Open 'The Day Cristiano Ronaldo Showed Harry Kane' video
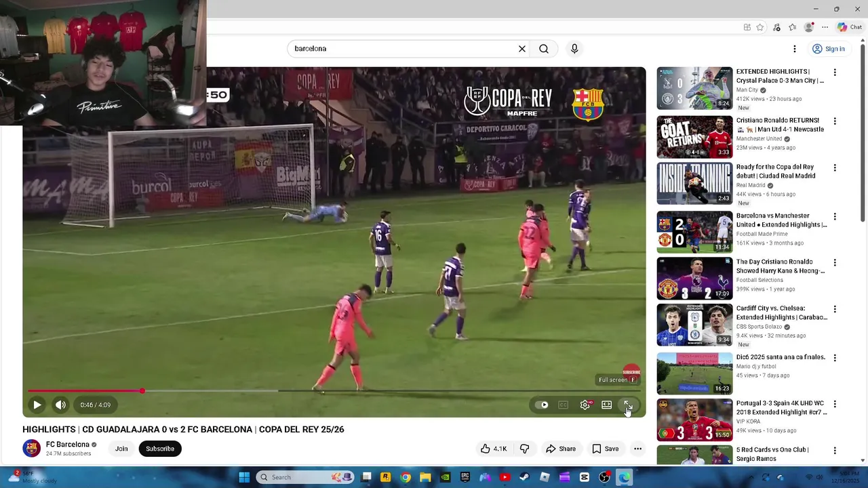Viewport: 868px width, 488px height. click(x=781, y=266)
